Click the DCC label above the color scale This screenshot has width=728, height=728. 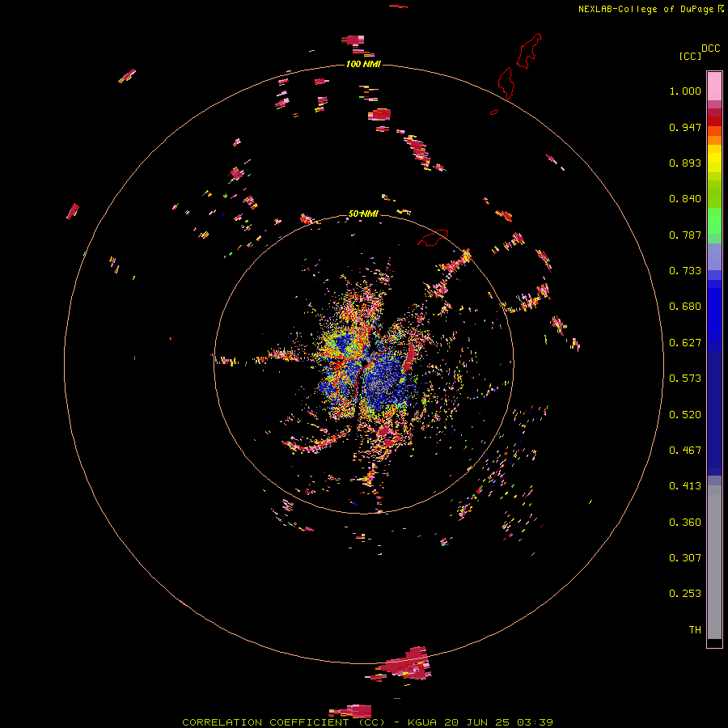click(x=711, y=49)
